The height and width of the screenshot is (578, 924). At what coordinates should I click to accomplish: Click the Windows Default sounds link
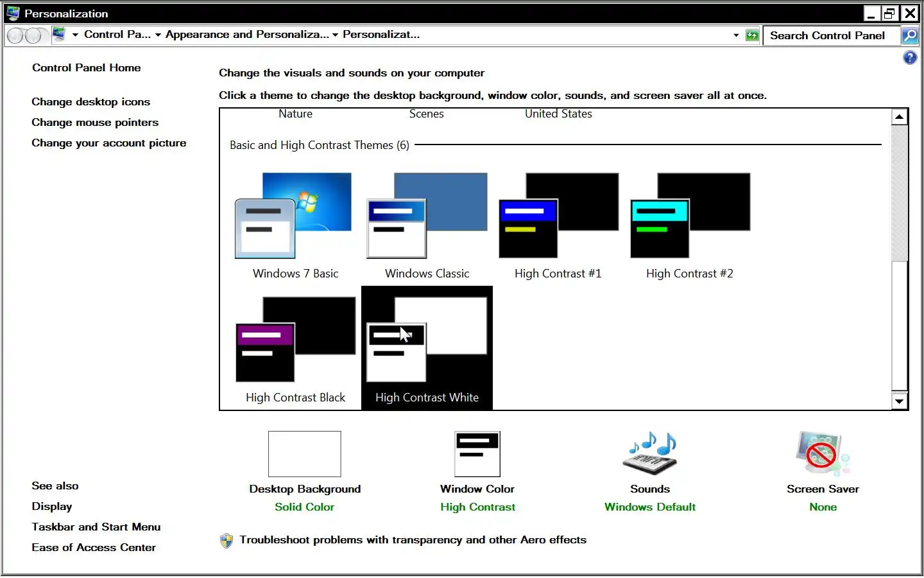coord(650,507)
